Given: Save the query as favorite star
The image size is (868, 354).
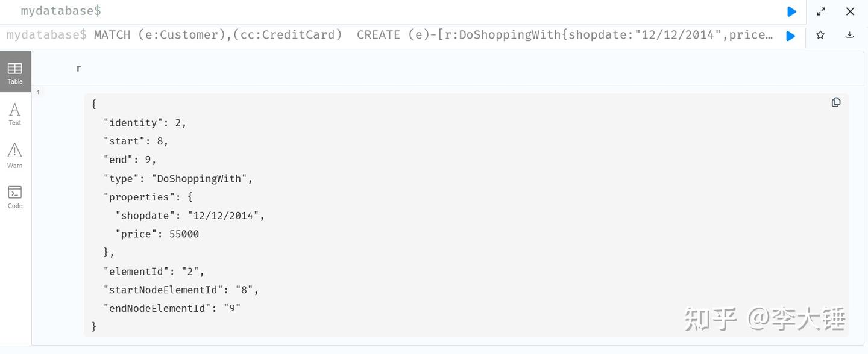Looking at the screenshot, I should point(820,35).
